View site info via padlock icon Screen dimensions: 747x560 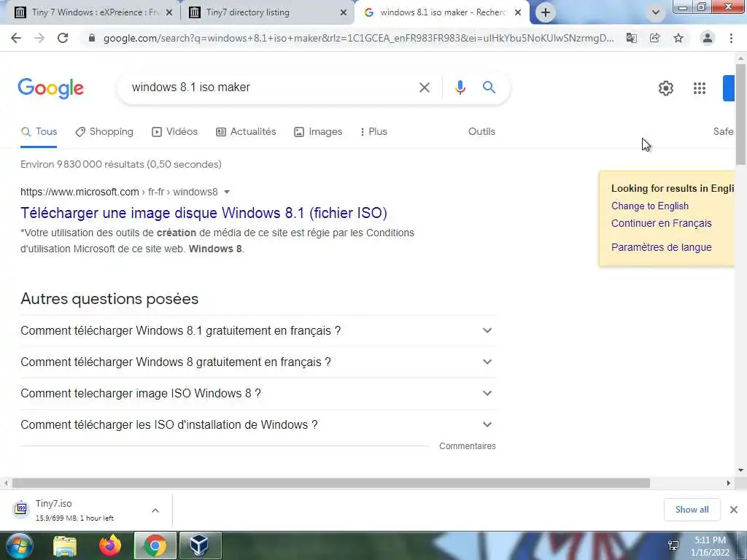(x=92, y=38)
